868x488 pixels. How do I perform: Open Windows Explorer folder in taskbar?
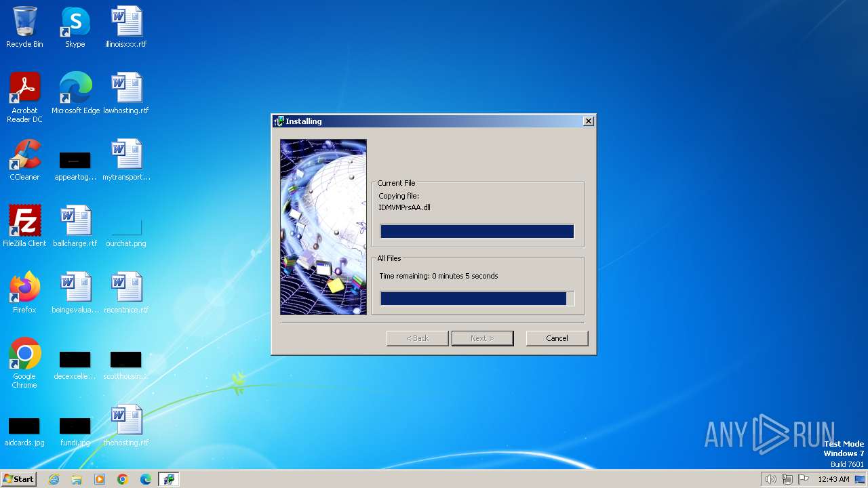coord(77,479)
